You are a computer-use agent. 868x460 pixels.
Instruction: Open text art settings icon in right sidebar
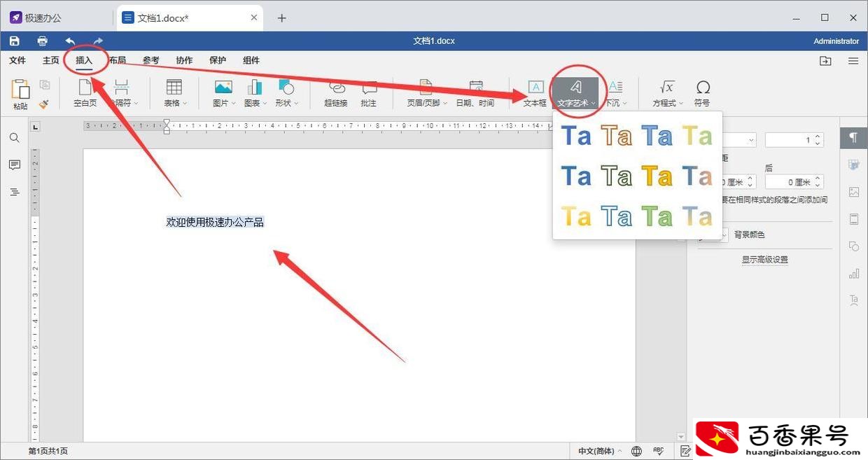[853, 300]
